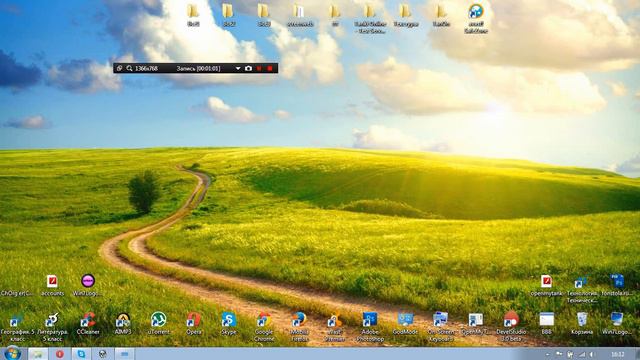The height and width of the screenshot is (360, 640).
Task: Click the Show desktop strip after the clock
Action: pyautogui.click(x=637, y=354)
